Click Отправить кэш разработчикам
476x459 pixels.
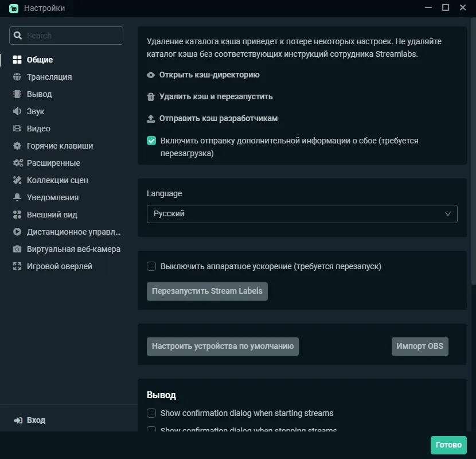(219, 118)
